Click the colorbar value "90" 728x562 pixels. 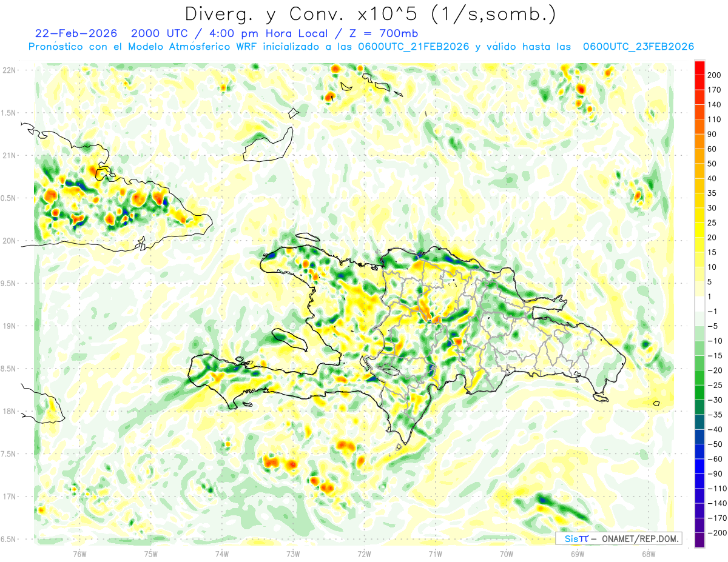click(713, 134)
